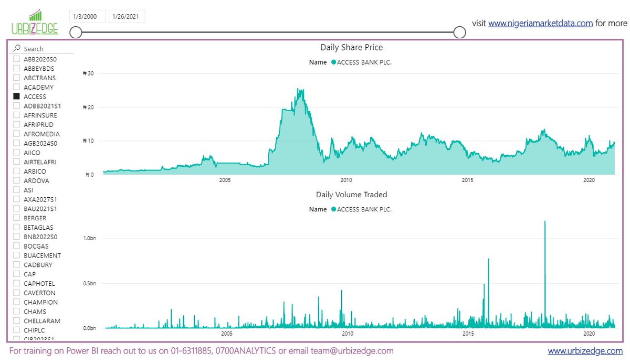Check the CHAMPION checkbox
Screen dimensions: 630x364
16,302
